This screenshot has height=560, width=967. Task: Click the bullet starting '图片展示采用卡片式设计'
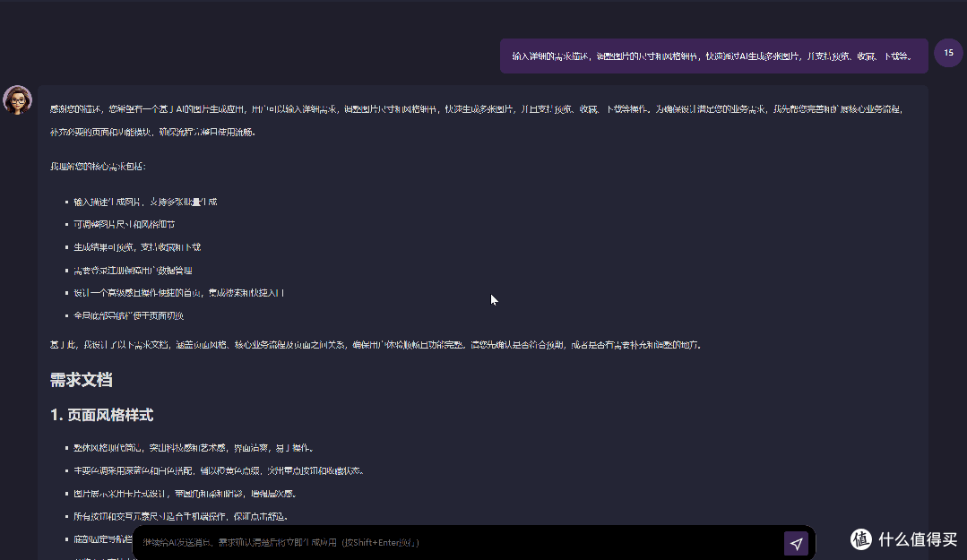pyautogui.click(x=185, y=494)
